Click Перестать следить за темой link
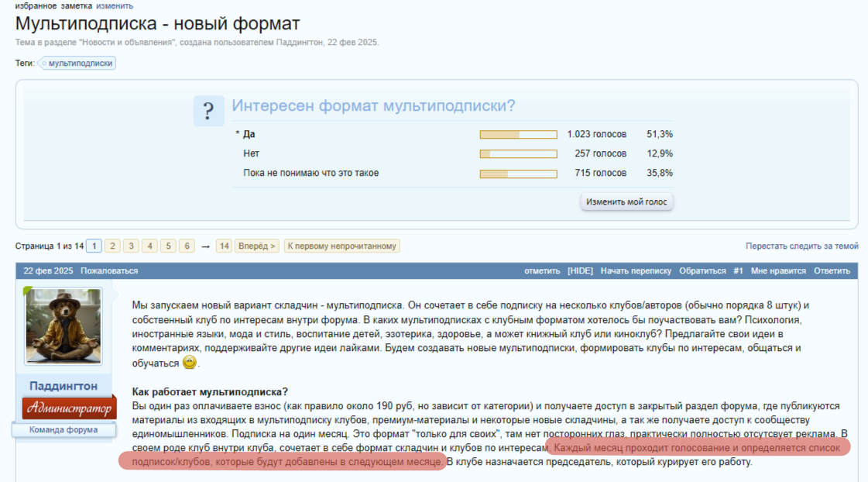The width and height of the screenshot is (868, 482). (801, 246)
